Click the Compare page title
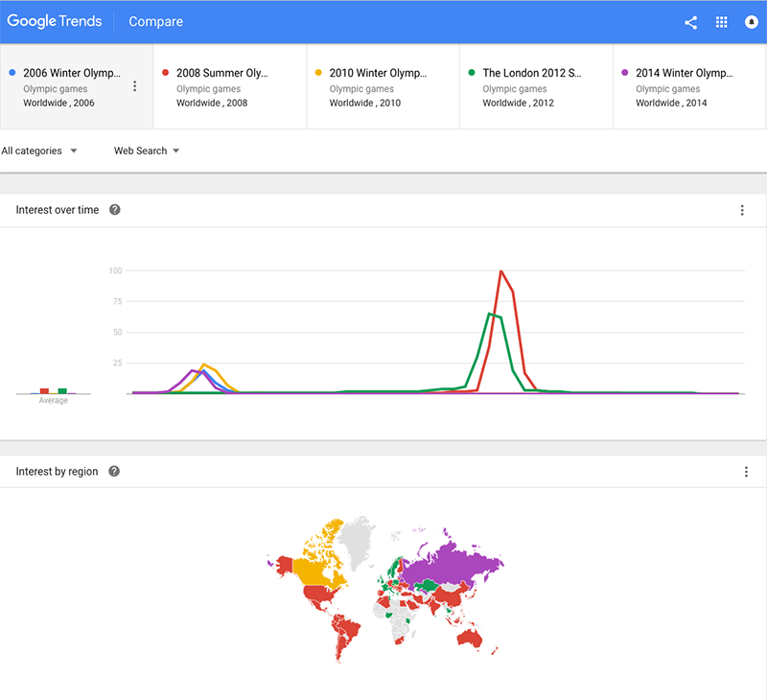This screenshot has width=767, height=700. click(155, 22)
